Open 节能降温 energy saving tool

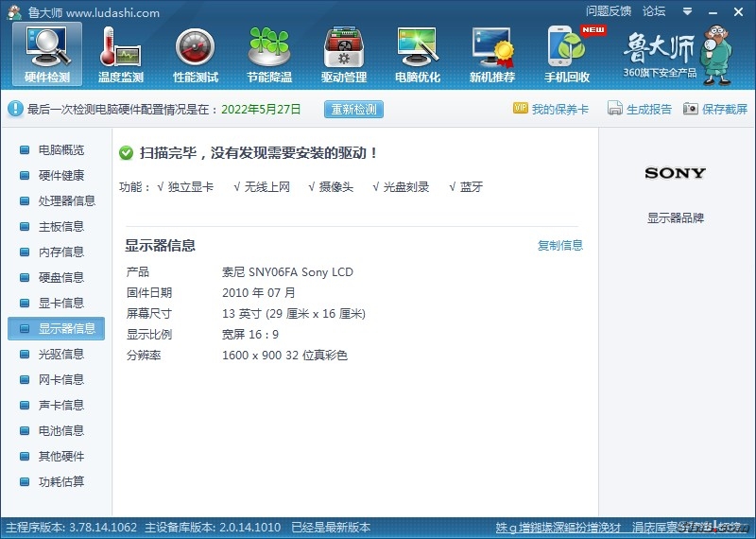269,54
